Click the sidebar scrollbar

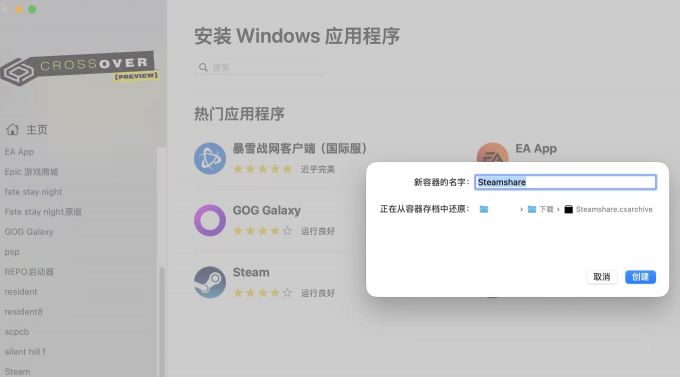[x=162, y=321]
